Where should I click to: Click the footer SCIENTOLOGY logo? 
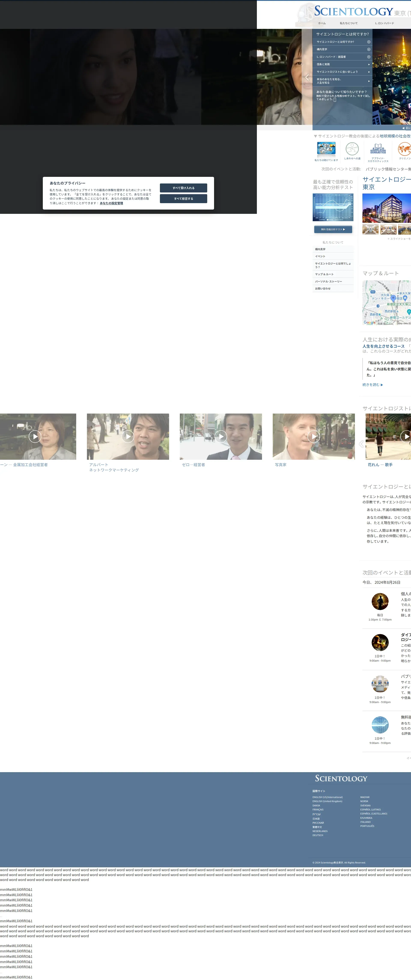click(x=341, y=779)
